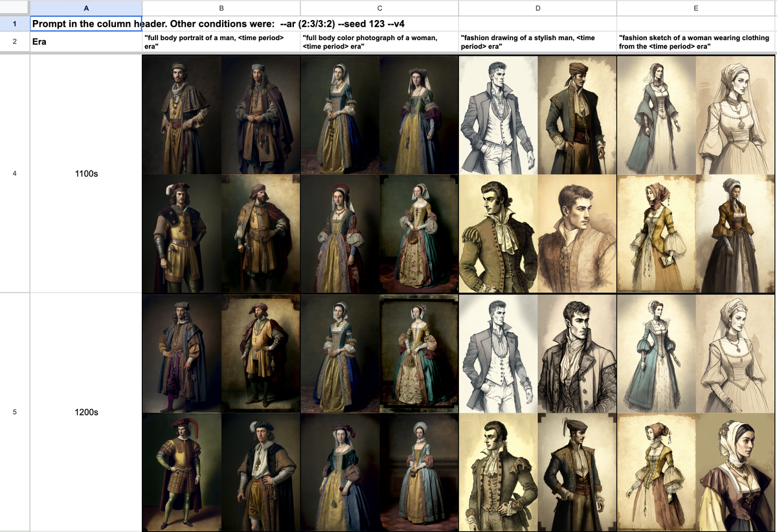Select row 4 header
Image resolution: width=777 pixels, height=532 pixels.
click(x=14, y=173)
